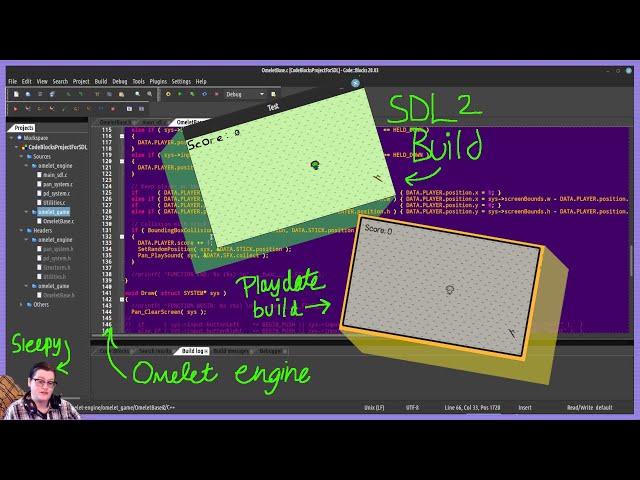Open the Debug build target dropdown
The height and width of the screenshot is (480, 640).
point(245,94)
